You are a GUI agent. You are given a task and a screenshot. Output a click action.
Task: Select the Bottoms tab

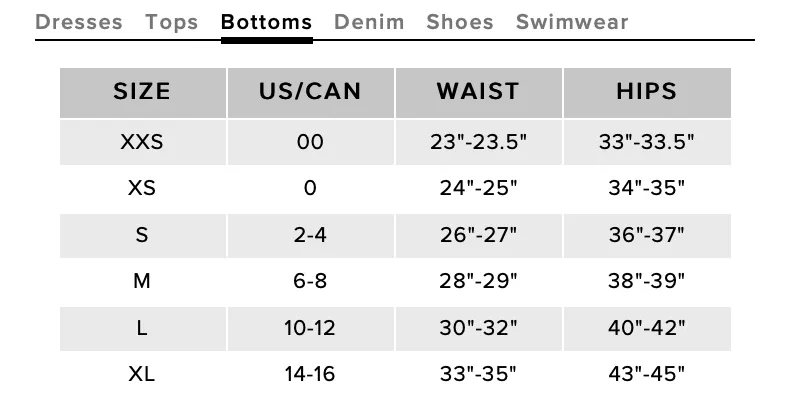(267, 22)
